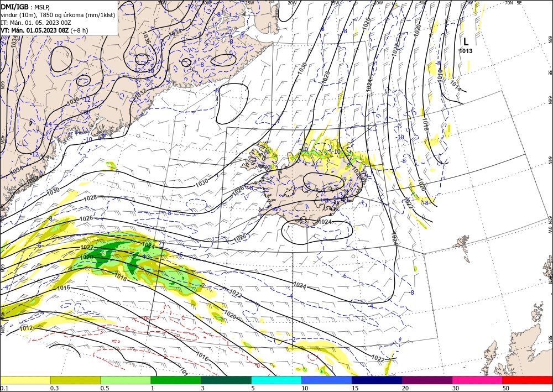
Task: Click the '1012' isobar label
Action: [26, 328]
